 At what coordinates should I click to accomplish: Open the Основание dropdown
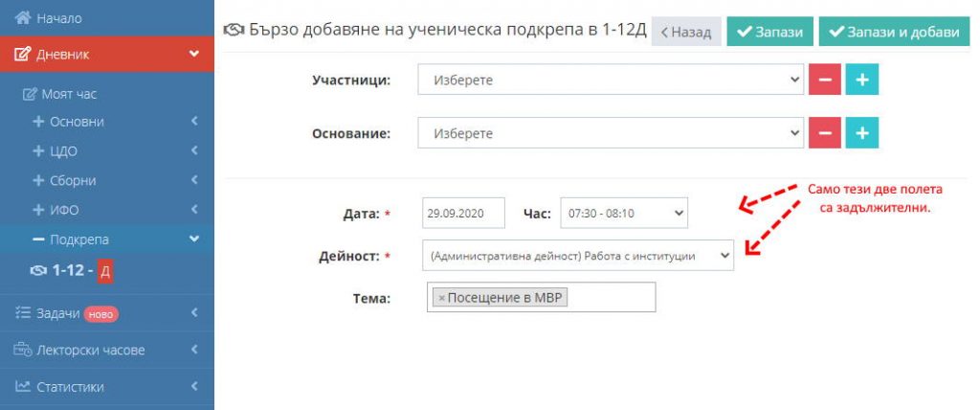click(x=611, y=133)
